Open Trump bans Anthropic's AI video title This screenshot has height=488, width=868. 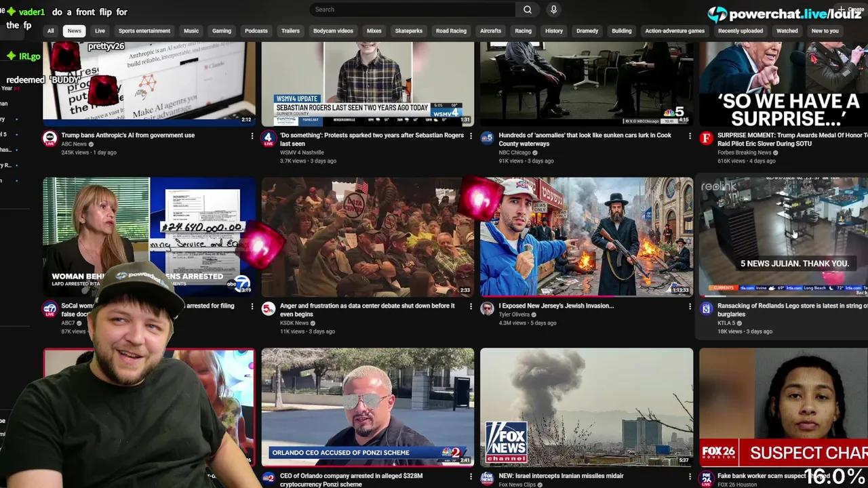[x=127, y=136]
